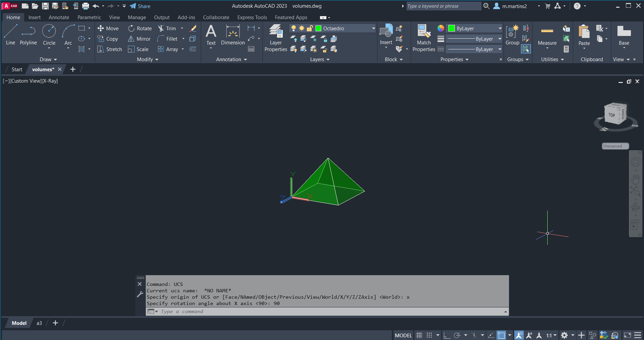Toggle snap mode in status bar
This screenshot has width=644, height=340.
pyautogui.click(x=429, y=335)
